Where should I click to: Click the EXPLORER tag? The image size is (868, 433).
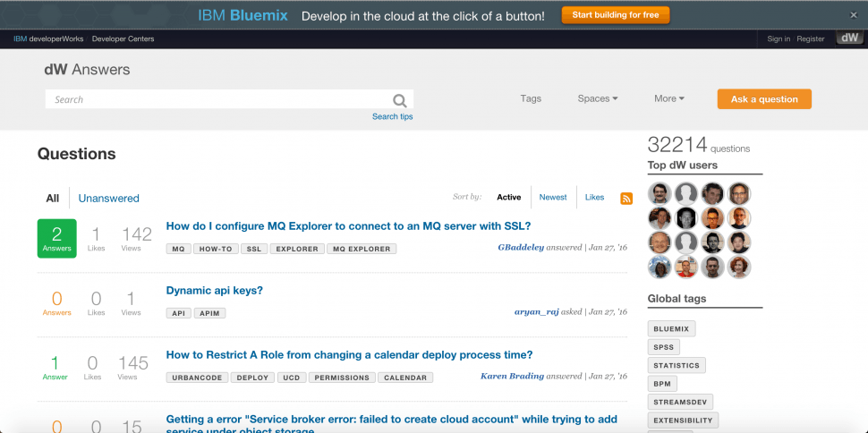click(297, 250)
